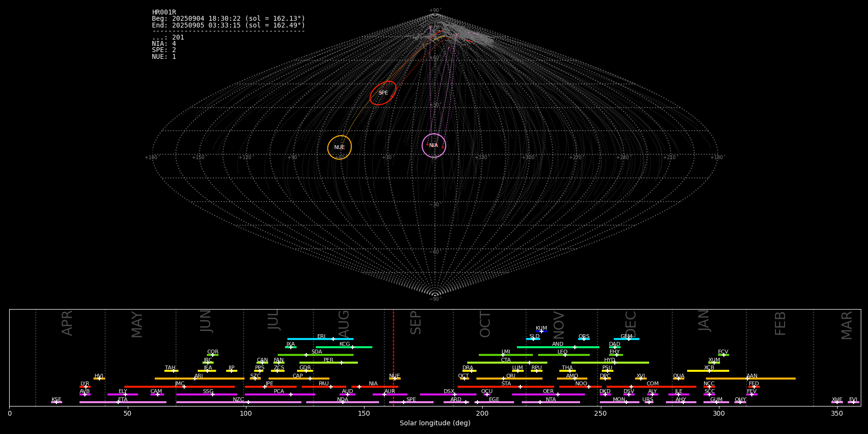Screen dimensions: 868x434
Task: Click the ORI shower bar in timeline
Action: coord(509,379)
